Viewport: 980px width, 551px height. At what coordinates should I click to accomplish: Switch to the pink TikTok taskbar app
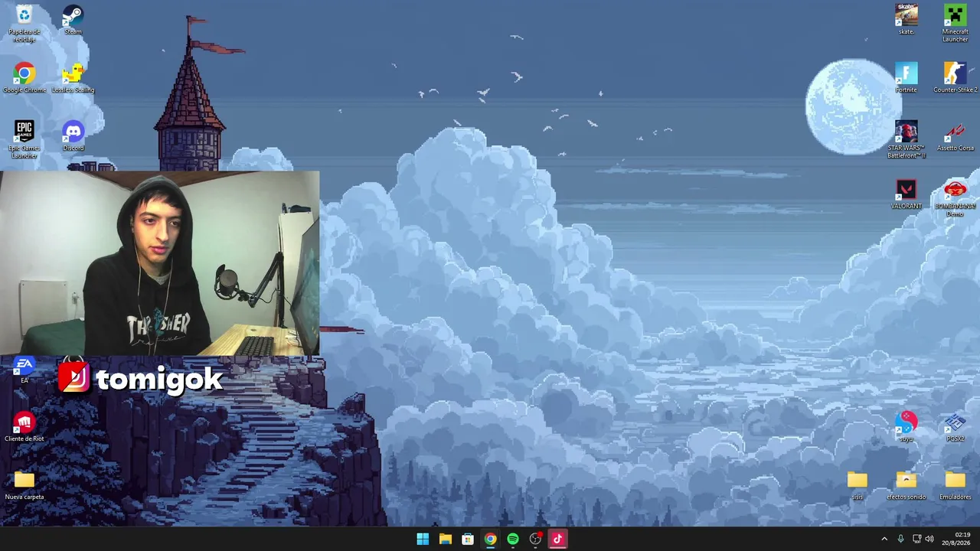coord(557,539)
